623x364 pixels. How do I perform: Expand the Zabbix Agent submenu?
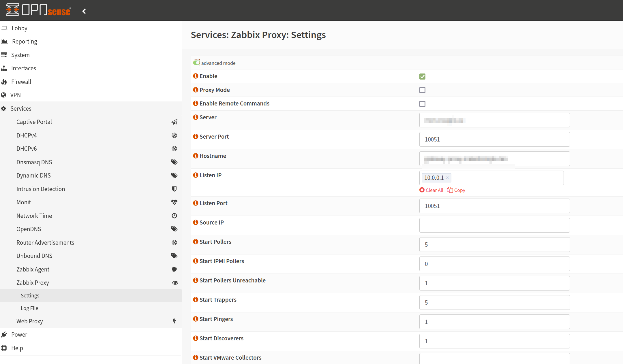coord(33,269)
